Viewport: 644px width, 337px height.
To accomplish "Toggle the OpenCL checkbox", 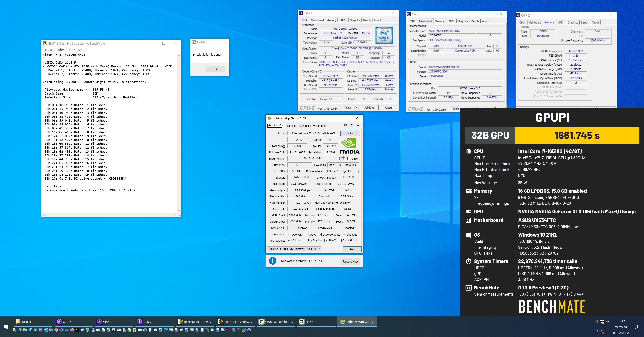I will pyautogui.click(x=289, y=234).
